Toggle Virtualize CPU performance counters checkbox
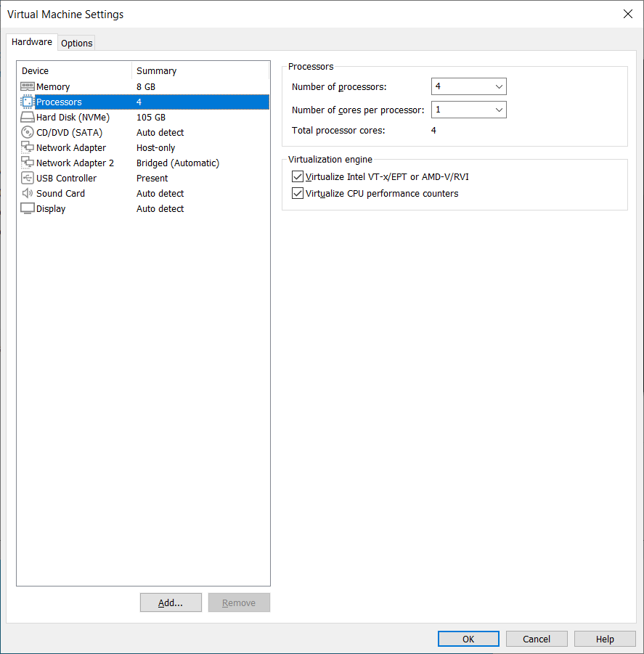The height and width of the screenshot is (654, 644). 297,193
